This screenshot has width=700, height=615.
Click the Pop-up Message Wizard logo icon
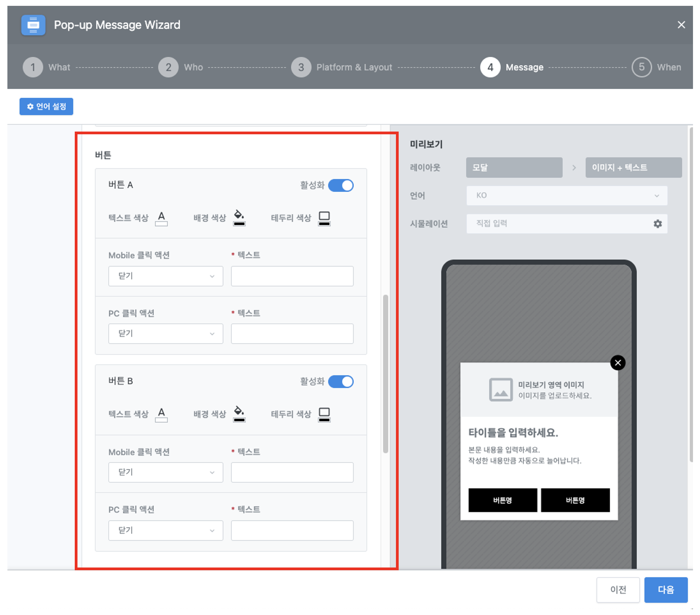33,25
